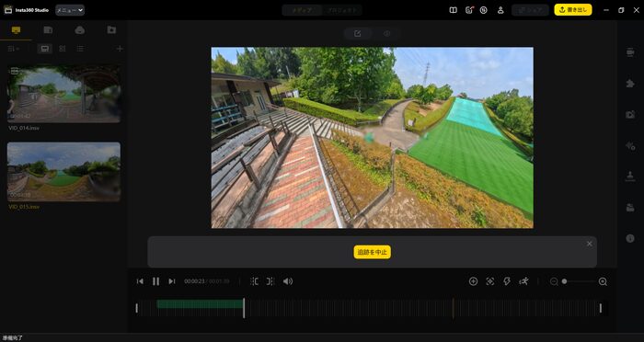Close the tracking progress panel

590,244
